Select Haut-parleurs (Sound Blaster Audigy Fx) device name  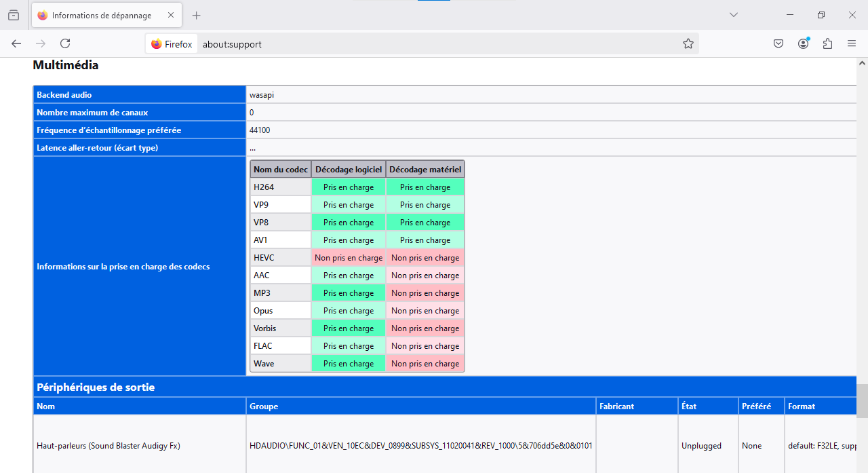tap(108, 446)
